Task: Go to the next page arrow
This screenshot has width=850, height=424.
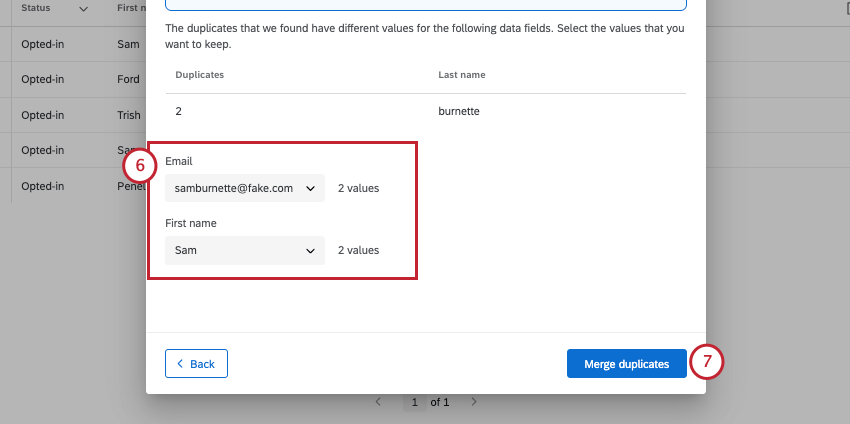Action: [474, 402]
